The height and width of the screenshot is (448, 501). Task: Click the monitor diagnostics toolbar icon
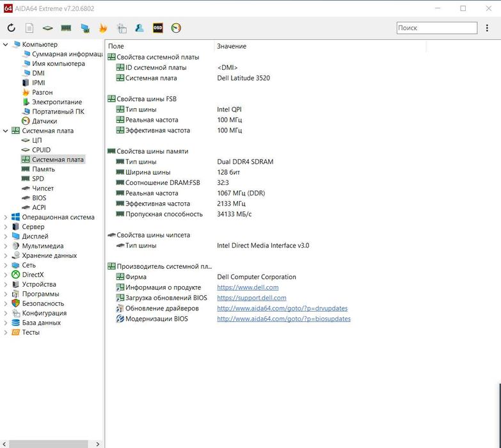(x=85, y=28)
